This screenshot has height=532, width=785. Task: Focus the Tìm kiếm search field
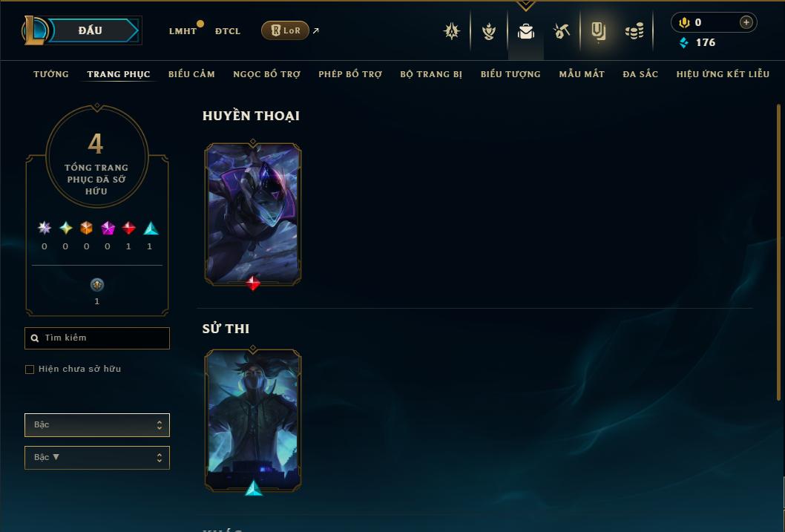[97, 338]
